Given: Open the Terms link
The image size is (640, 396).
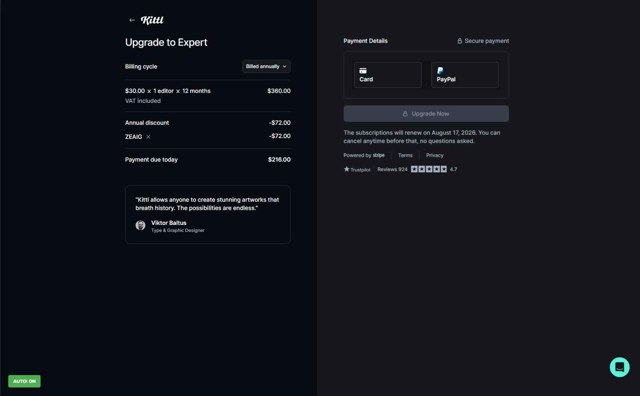Looking at the screenshot, I should 405,156.
